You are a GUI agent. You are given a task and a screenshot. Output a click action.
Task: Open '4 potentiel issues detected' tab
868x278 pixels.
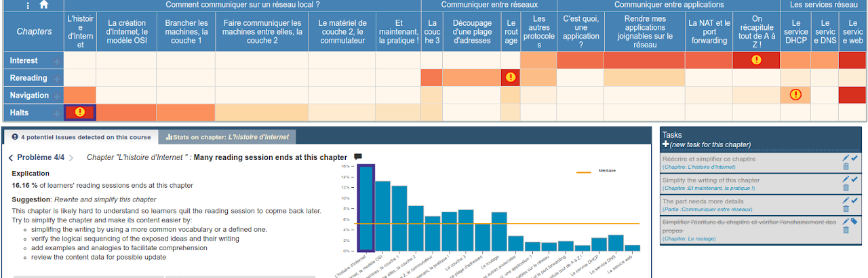coord(81,137)
